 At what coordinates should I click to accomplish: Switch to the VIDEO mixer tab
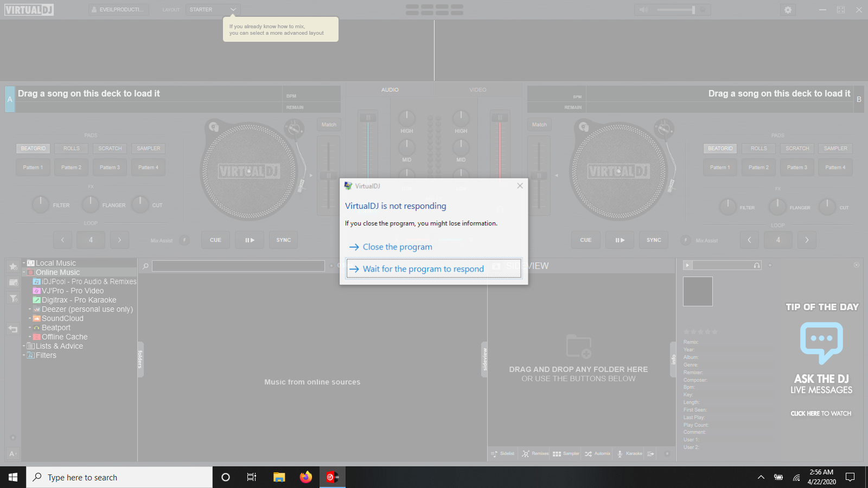pyautogui.click(x=478, y=90)
